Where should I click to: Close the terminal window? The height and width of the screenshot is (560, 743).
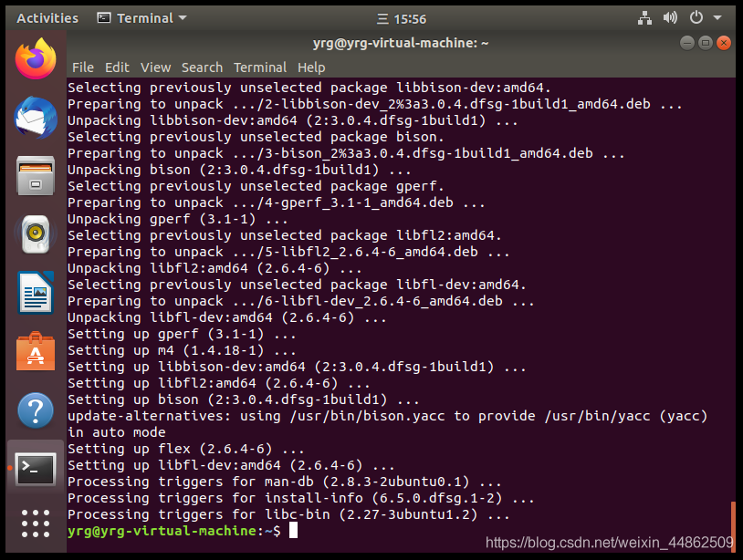coord(724,43)
